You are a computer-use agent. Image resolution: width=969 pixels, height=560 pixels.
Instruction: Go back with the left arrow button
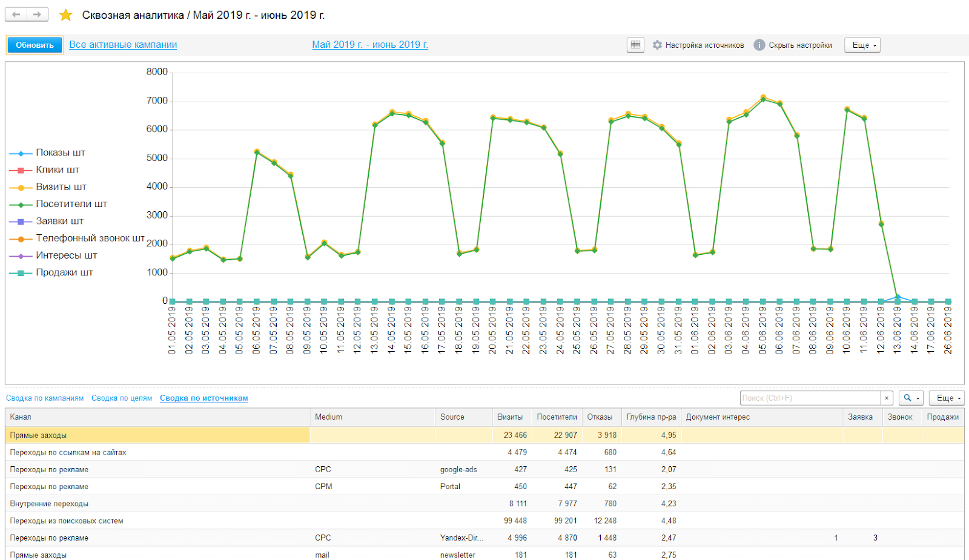click(16, 15)
